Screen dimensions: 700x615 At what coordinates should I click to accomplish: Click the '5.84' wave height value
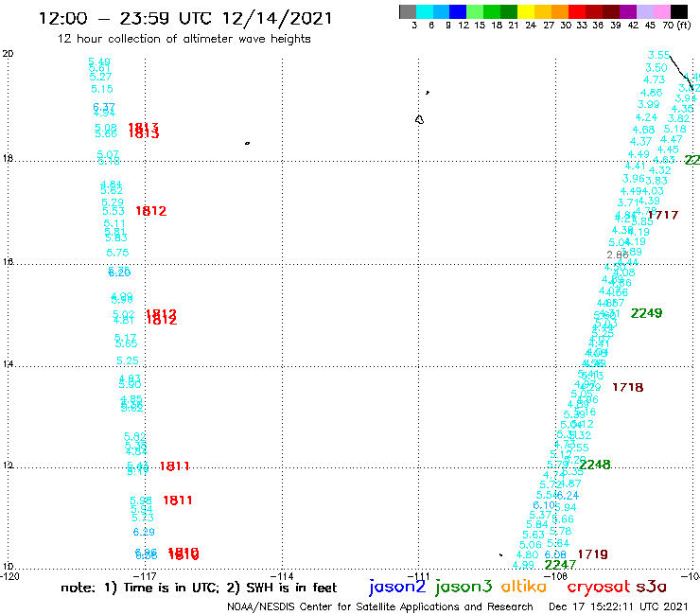536,525
